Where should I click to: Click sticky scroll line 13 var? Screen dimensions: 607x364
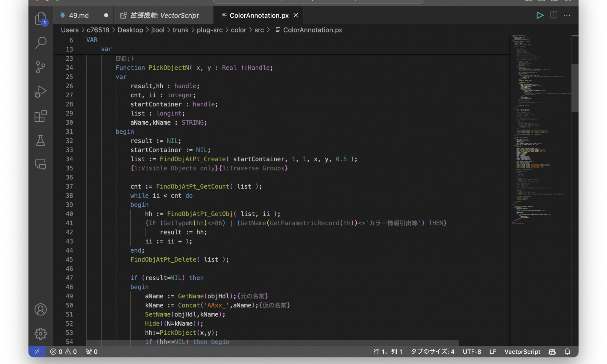pos(106,49)
